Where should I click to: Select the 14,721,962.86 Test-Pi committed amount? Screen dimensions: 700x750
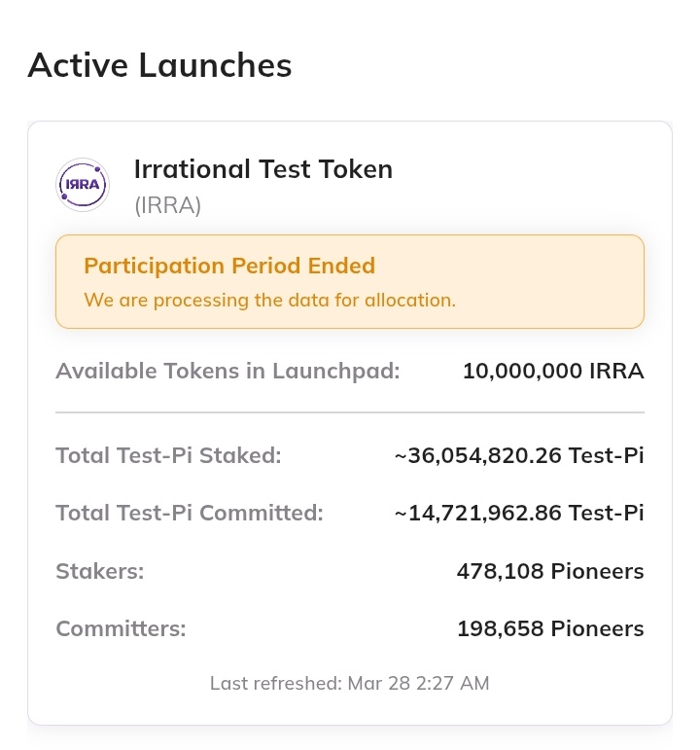tap(519, 513)
